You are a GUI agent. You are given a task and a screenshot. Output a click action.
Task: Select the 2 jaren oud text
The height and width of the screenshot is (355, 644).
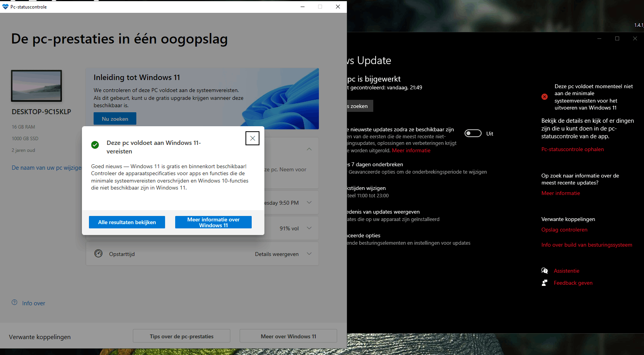[x=23, y=150]
